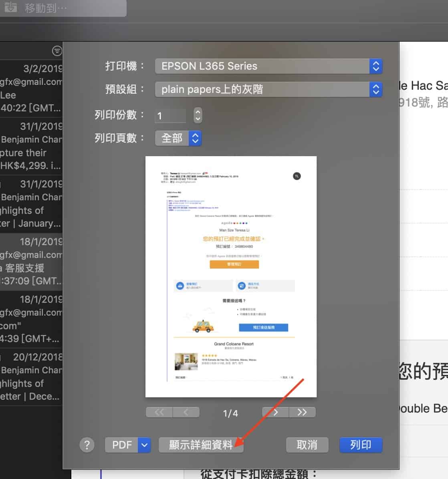Click the print preview page thumbnail
Screen dimensions: 448x479
tap(231, 277)
